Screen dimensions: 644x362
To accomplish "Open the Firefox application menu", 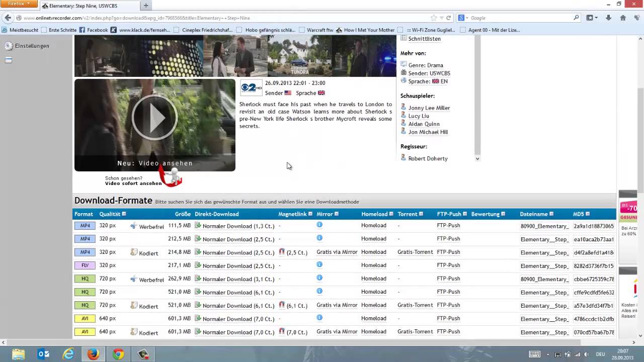I will (x=19, y=4).
